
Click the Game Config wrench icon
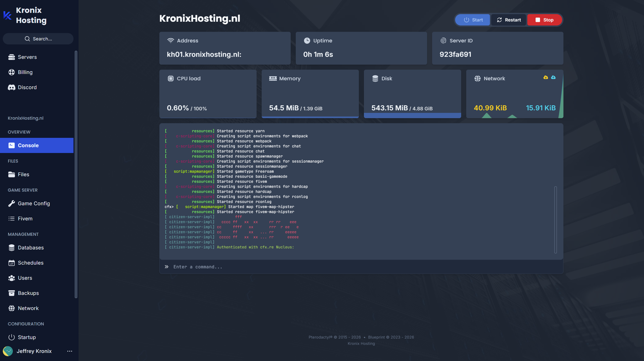[12, 203]
